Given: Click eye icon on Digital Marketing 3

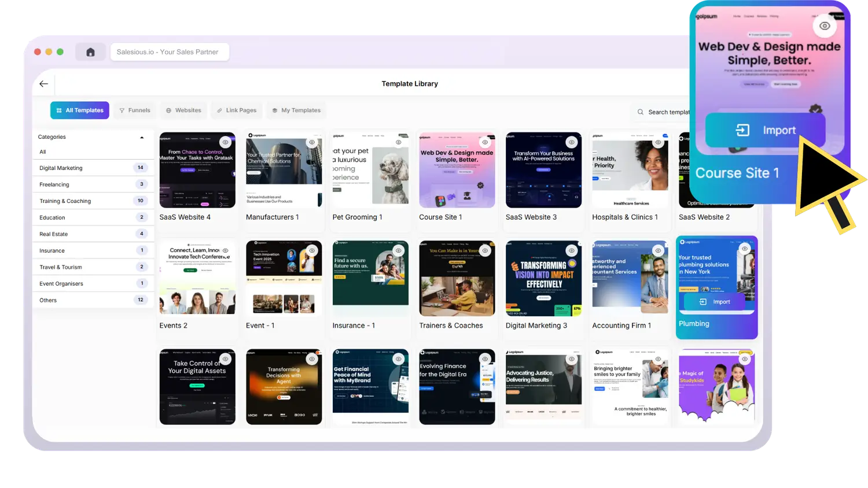Looking at the screenshot, I should 571,250.
